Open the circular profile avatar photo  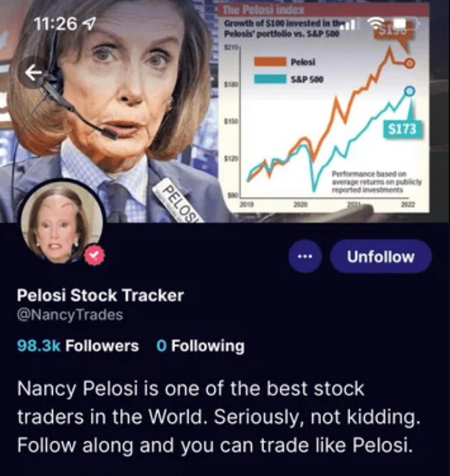(x=62, y=222)
